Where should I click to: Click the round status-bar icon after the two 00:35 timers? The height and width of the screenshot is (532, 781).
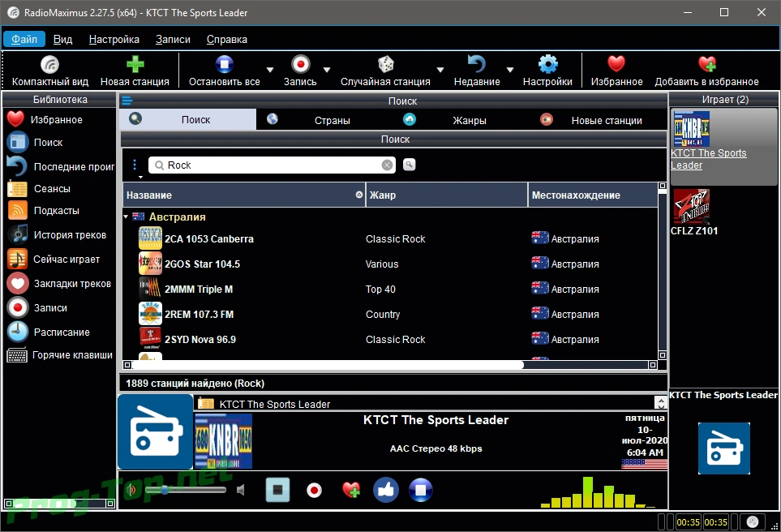pyautogui.click(x=753, y=522)
